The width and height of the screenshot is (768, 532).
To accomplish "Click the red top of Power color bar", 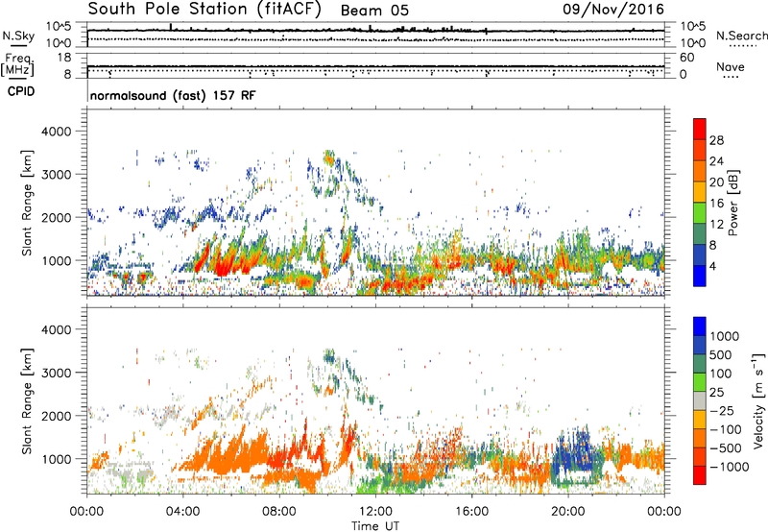I will pyautogui.click(x=700, y=129).
